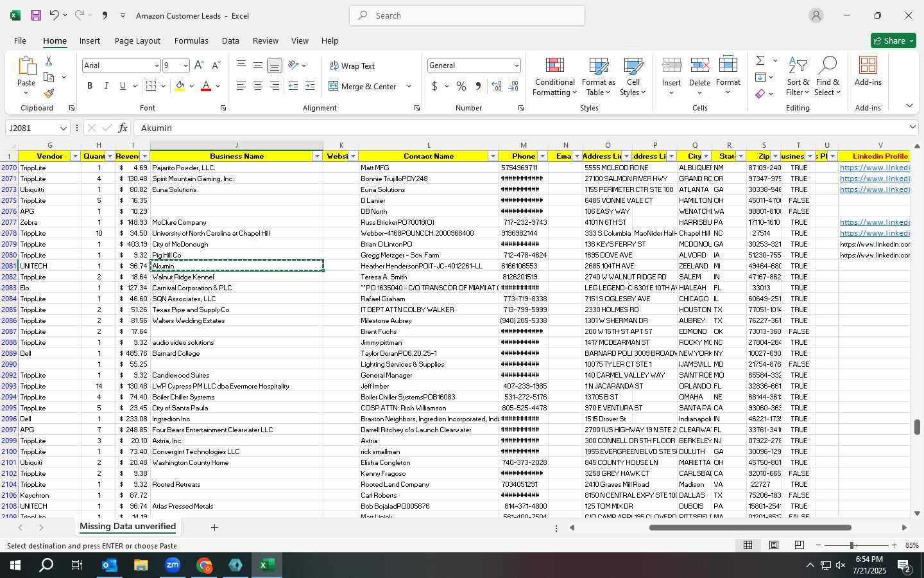
Task: Toggle Wrap Text
Action: 352,66
